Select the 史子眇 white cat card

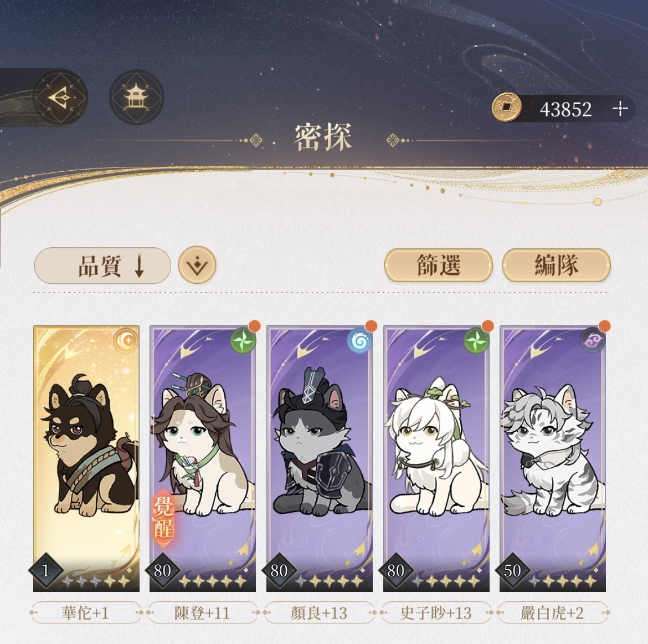(x=436, y=458)
